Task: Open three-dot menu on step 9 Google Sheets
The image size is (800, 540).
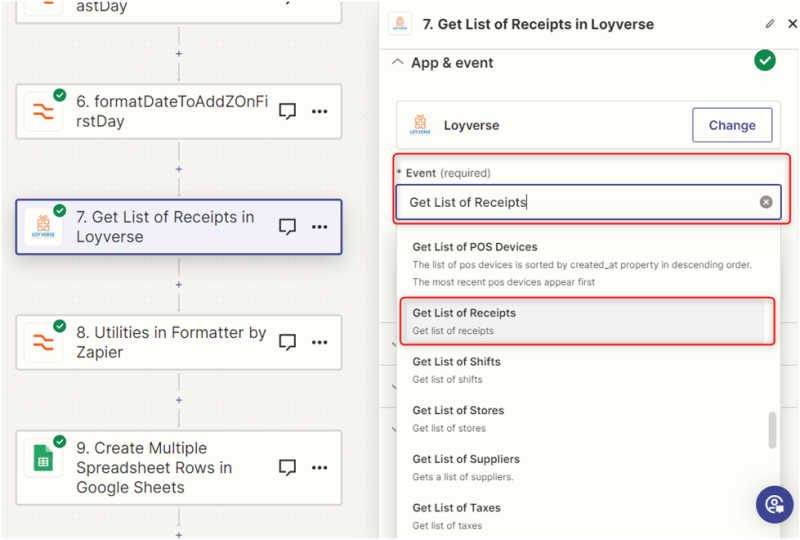Action: (x=320, y=467)
